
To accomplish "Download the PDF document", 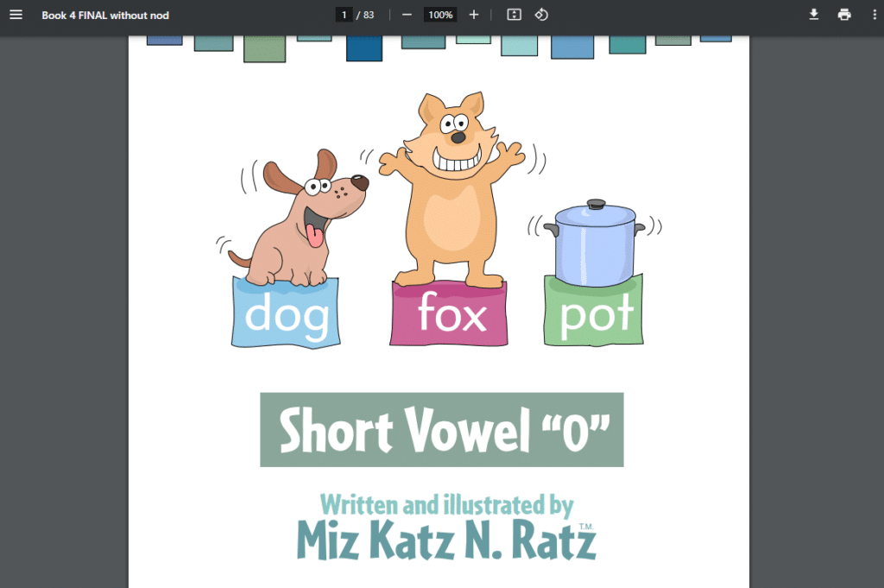I will click(813, 15).
